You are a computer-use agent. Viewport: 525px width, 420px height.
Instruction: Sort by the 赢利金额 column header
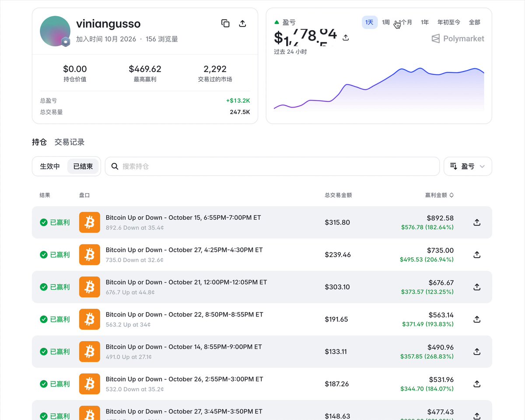pos(439,195)
